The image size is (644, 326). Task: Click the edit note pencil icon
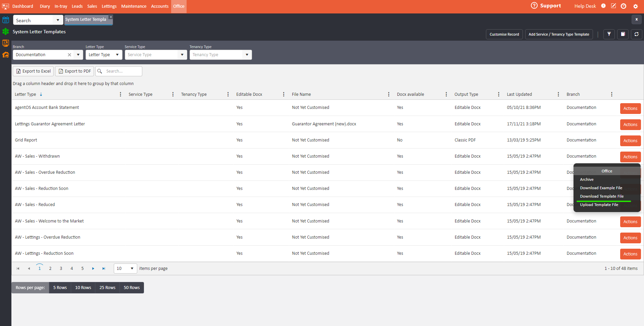[x=613, y=6]
